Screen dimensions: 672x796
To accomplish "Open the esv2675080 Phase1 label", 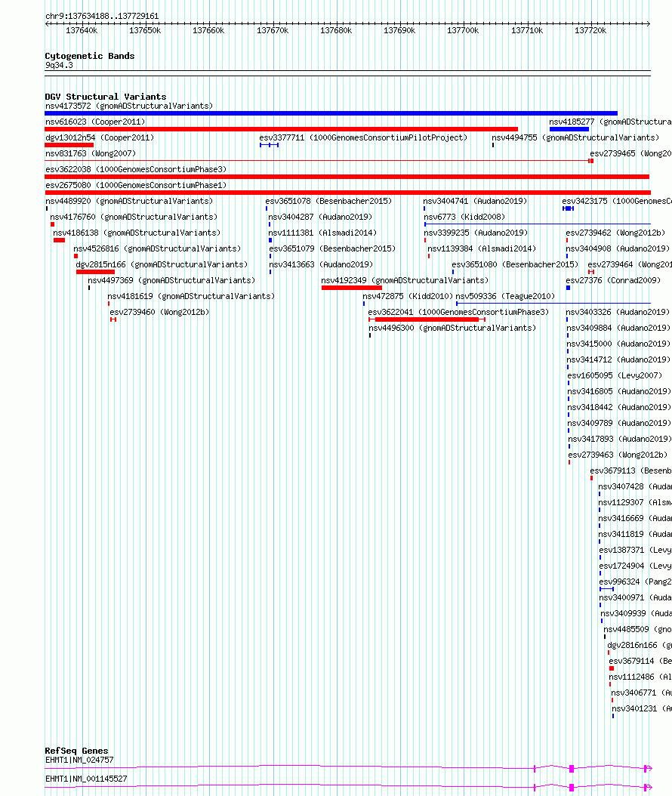I will coord(136,185).
